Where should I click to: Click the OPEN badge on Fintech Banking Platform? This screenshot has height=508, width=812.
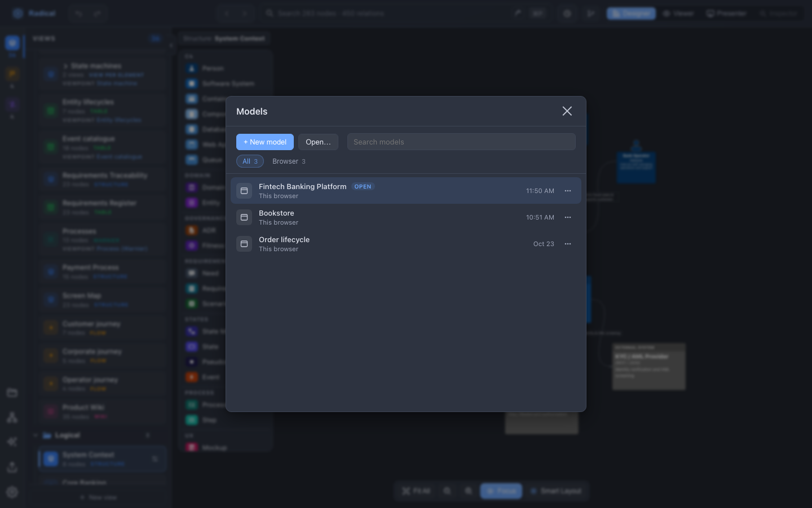coord(363,186)
